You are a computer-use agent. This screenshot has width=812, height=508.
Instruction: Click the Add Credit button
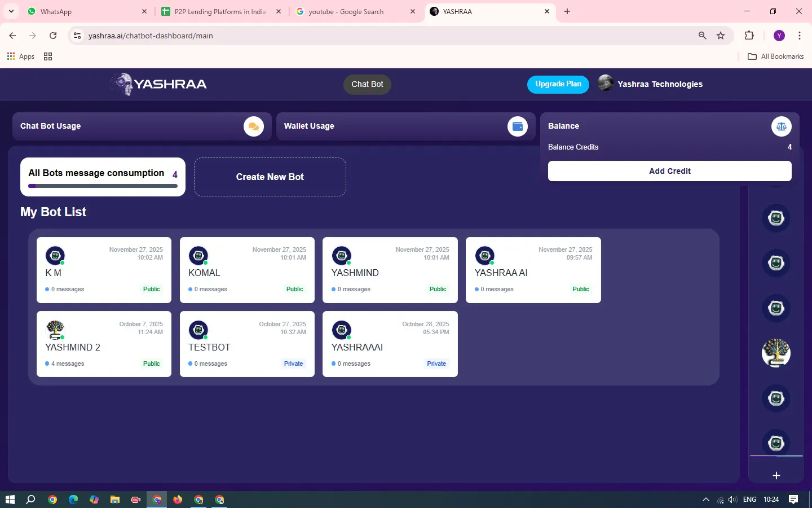670,171
